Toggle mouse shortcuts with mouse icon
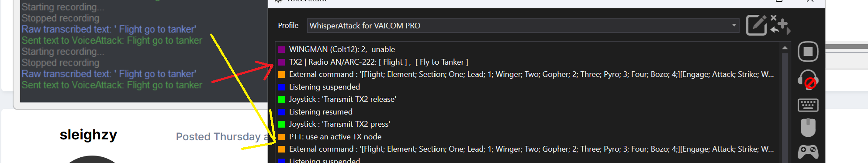The height and width of the screenshot is (163, 868). pyautogui.click(x=808, y=128)
